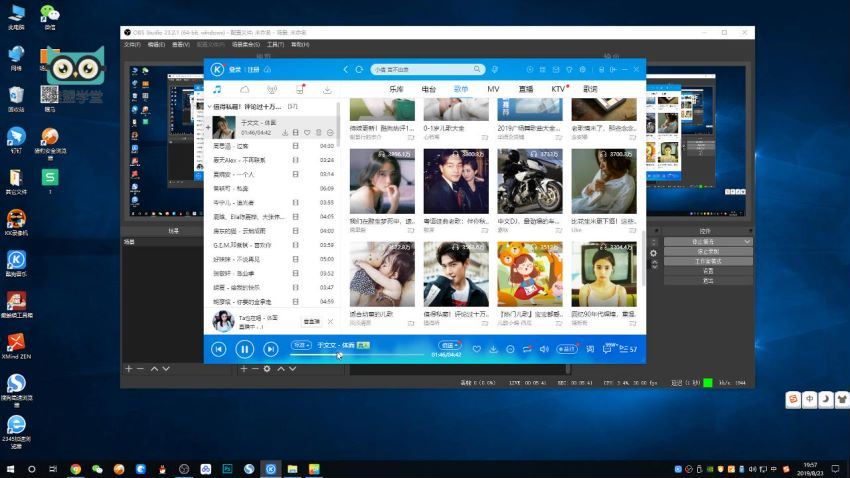
Task: Open the KuGou music desktop shortcut
Action: (x=16, y=263)
